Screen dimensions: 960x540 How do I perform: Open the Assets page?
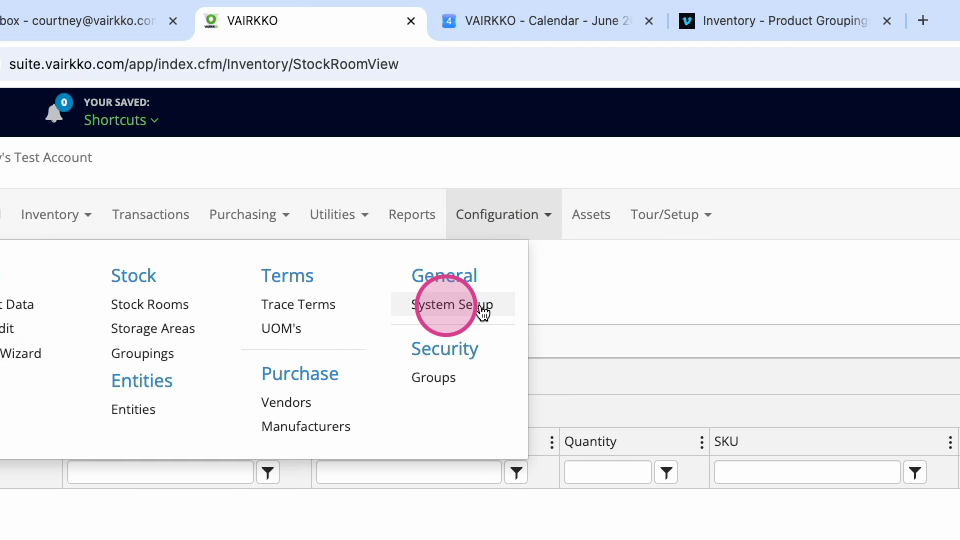(591, 214)
